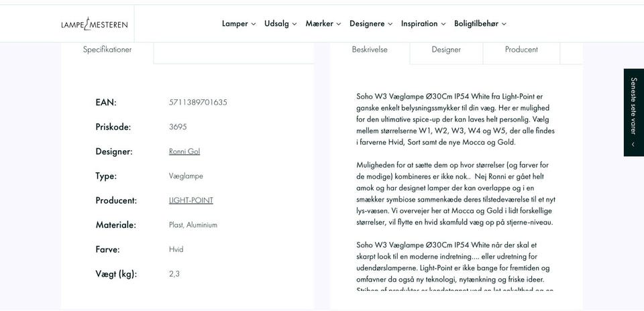The height and width of the screenshot is (311, 644).
Task: Click the Vægt value 2,3
Action: click(x=174, y=274)
